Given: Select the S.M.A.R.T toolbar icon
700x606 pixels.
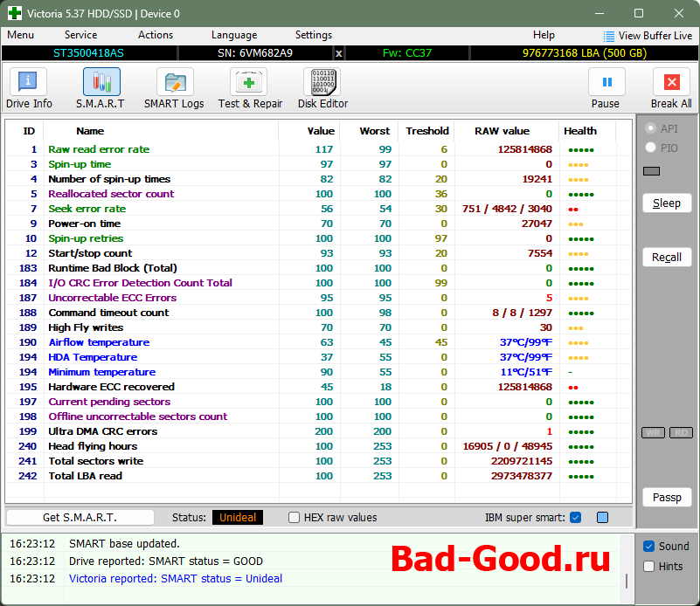Looking at the screenshot, I should [100, 88].
